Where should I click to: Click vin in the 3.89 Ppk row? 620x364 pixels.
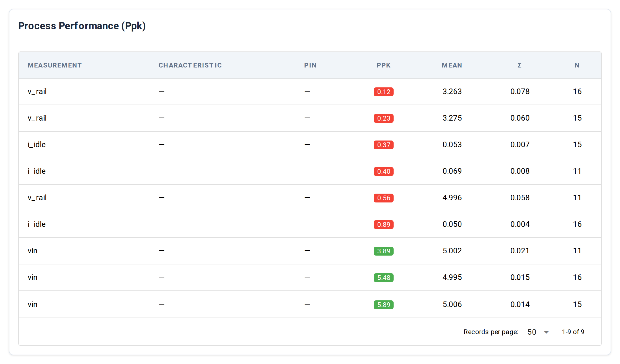[x=32, y=251]
